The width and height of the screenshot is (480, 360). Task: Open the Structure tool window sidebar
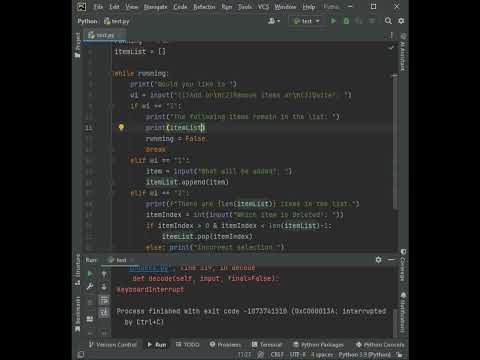[78, 269]
